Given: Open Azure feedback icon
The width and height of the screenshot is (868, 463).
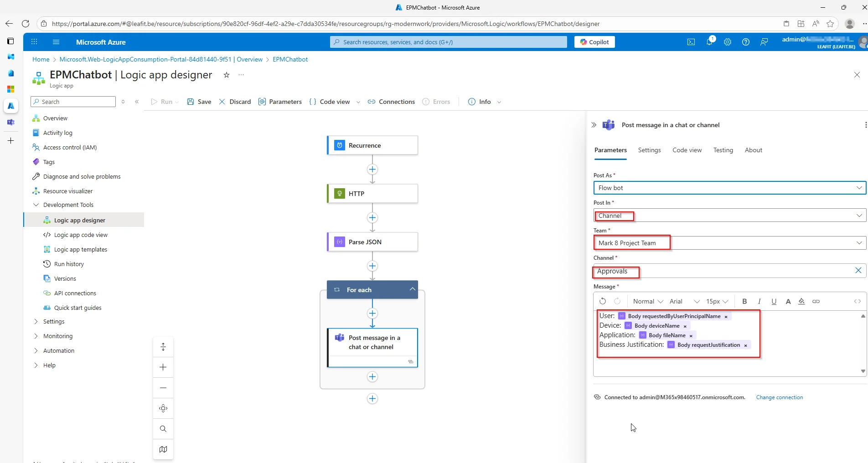Looking at the screenshot, I should tap(764, 42).
